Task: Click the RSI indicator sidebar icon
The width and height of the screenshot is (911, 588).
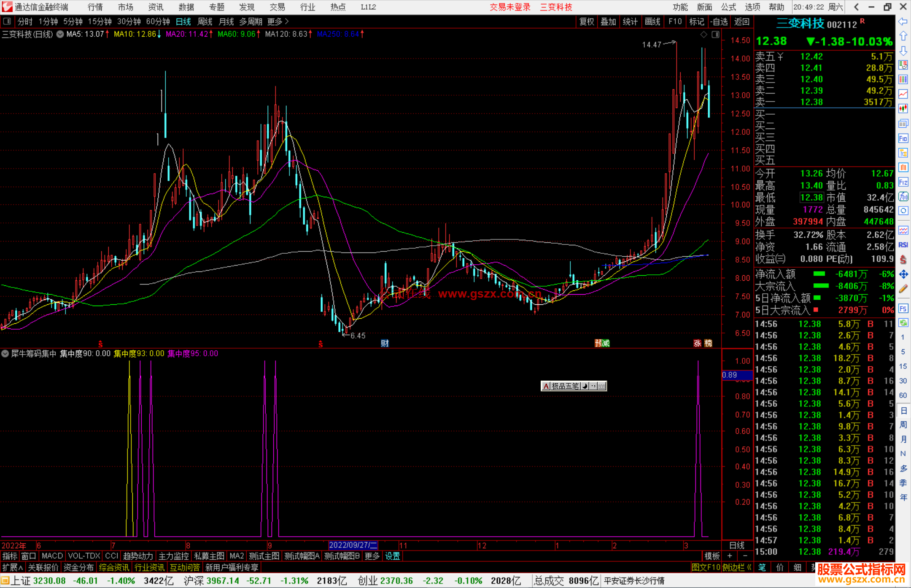Action: (903, 245)
